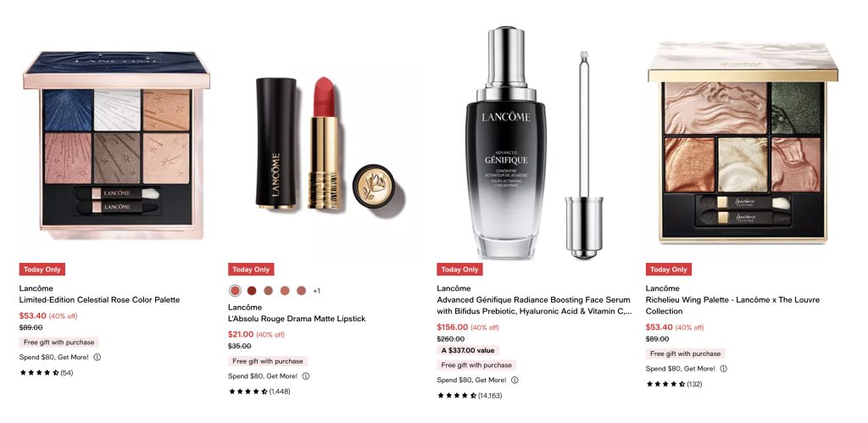
Task: Open lipstick star rating with 1,448 reviews
Action: (259, 392)
